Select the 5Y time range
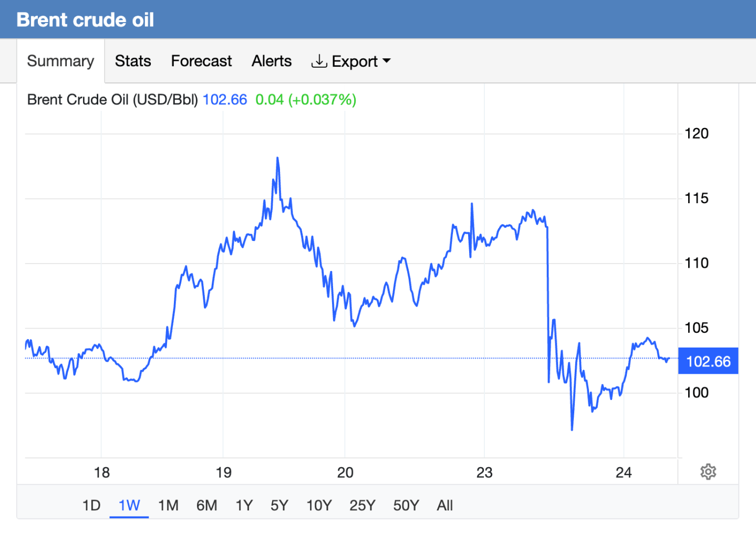The height and width of the screenshot is (535, 756). tap(279, 505)
